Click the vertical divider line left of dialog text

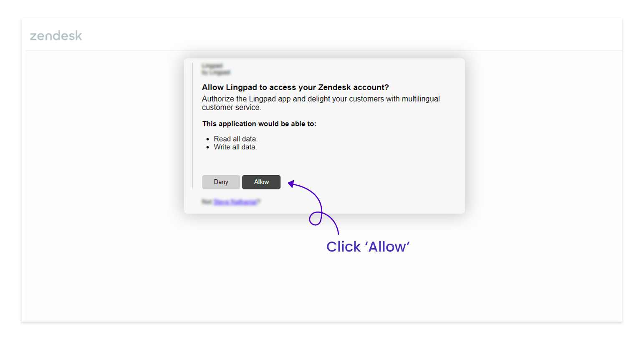(192, 126)
